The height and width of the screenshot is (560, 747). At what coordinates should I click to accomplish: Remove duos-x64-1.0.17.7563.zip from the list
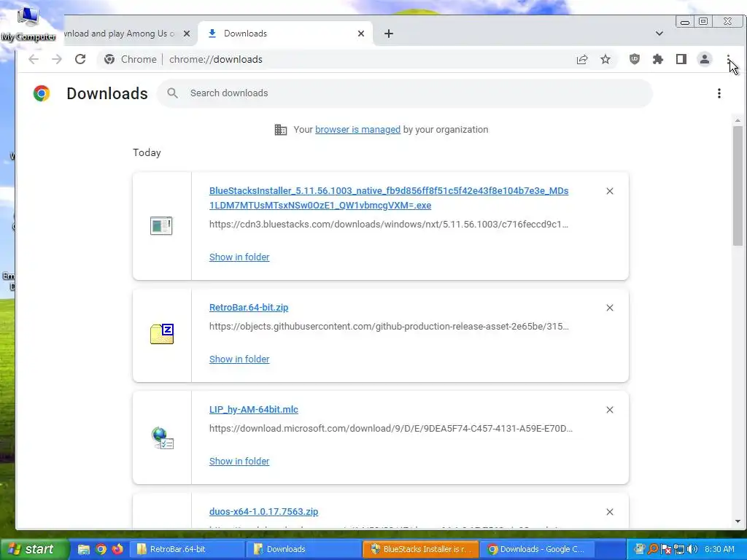(x=609, y=512)
